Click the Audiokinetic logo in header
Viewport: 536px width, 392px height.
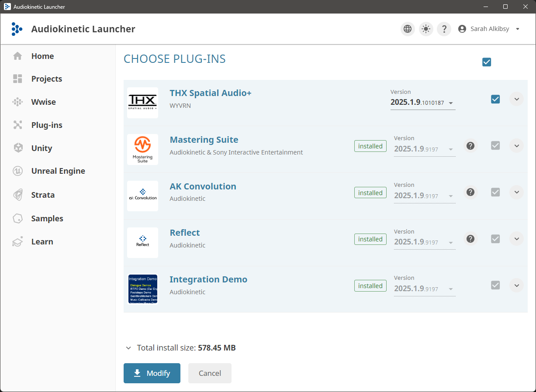click(17, 29)
